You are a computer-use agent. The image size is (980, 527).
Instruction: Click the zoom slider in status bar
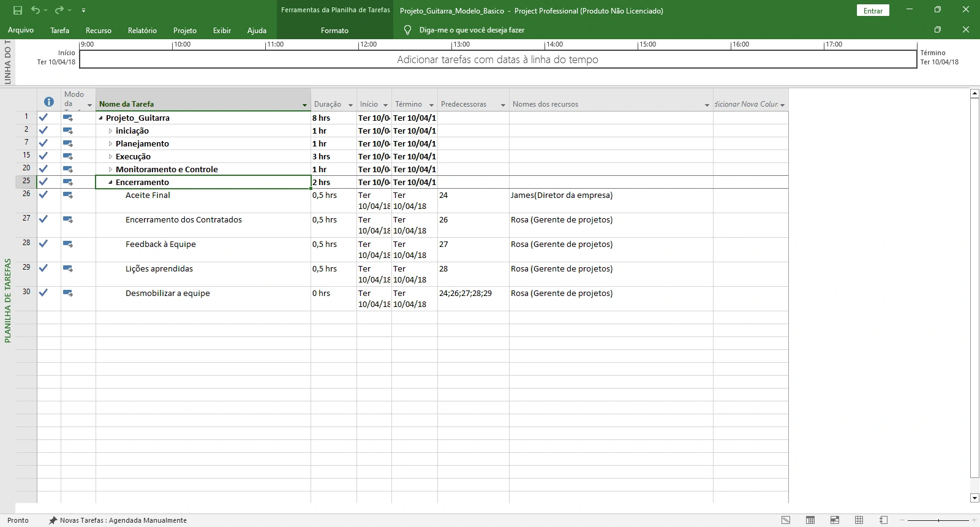pyautogui.click(x=940, y=520)
